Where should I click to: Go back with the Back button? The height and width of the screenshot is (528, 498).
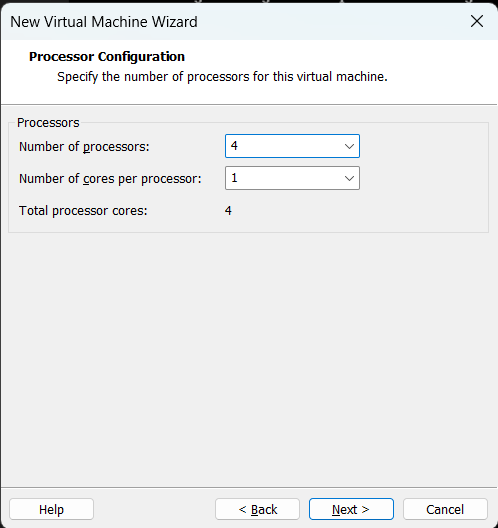click(257, 509)
